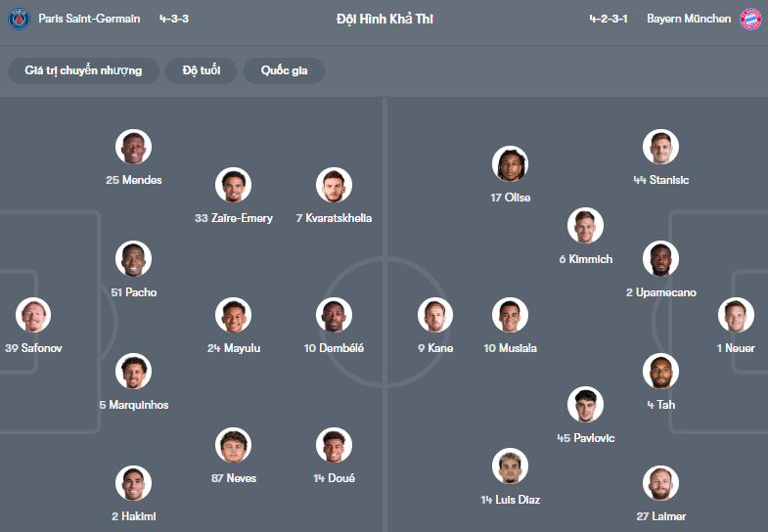768x532 pixels.
Task: Click the Đội Hình Khả Thi heading
Action: tap(384, 19)
